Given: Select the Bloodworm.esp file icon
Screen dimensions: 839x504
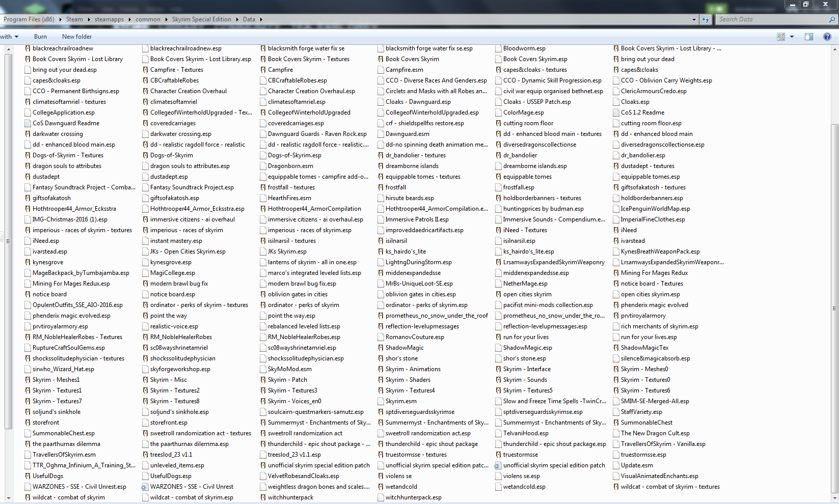Looking at the screenshot, I should pos(499,48).
